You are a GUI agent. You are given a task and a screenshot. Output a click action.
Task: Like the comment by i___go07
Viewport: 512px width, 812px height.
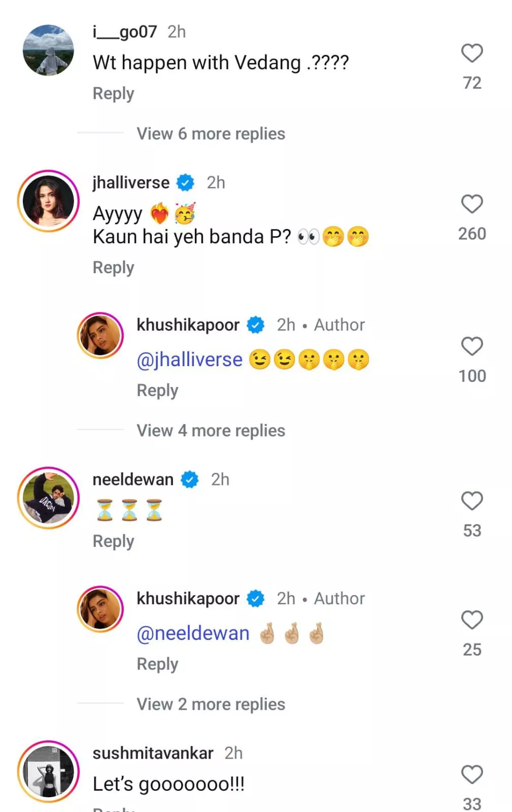471,53
